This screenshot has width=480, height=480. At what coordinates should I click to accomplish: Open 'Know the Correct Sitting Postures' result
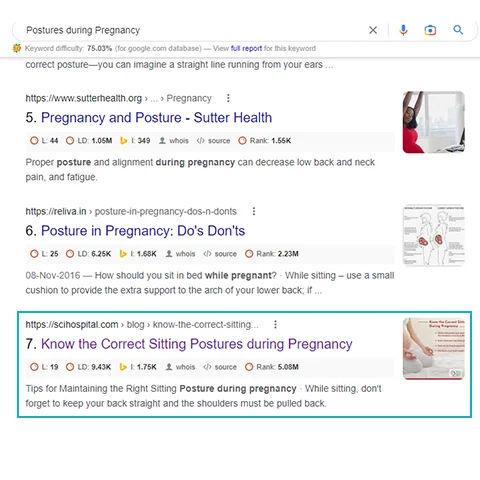pyautogui.click(x=197, y=344)
